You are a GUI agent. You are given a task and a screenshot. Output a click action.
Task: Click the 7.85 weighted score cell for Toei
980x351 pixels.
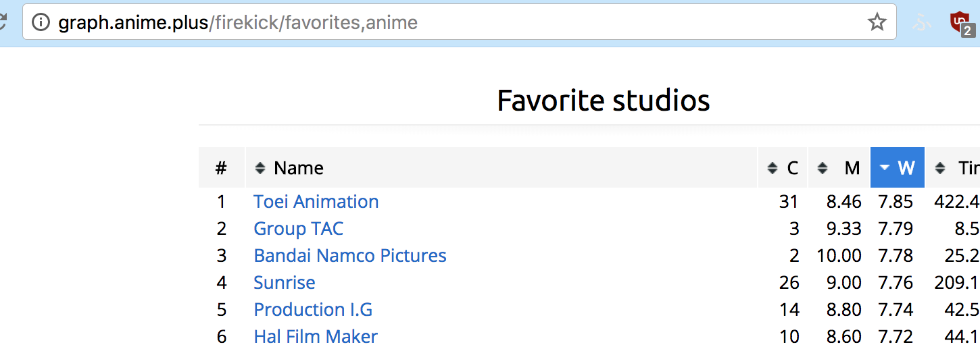896,202
